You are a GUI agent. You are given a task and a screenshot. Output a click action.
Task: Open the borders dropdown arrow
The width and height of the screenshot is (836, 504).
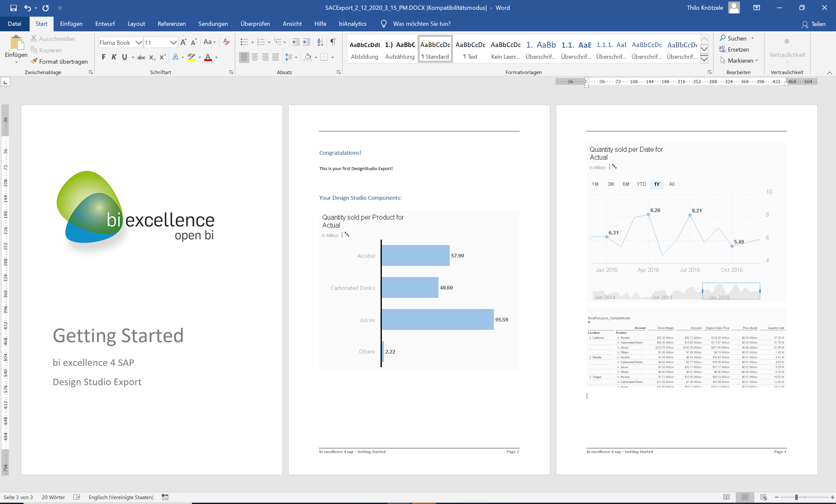click(x=332, y=57)
